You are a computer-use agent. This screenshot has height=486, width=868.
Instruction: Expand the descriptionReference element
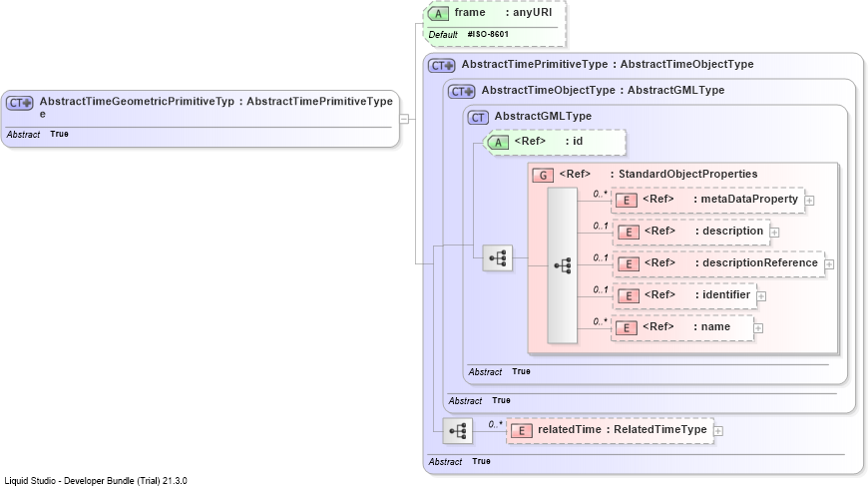coord(829,264)
